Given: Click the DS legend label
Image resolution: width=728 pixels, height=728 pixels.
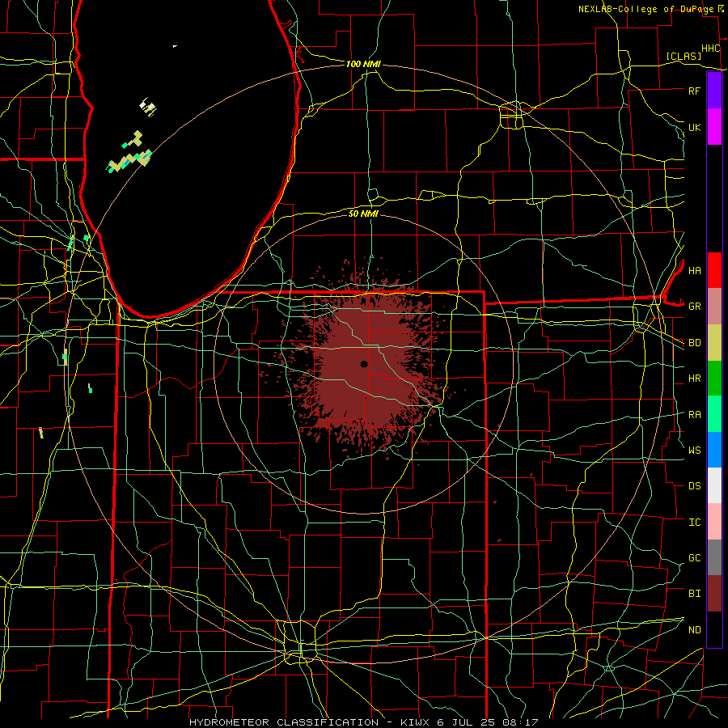Looking at the screenshot, I should [694, 486].
